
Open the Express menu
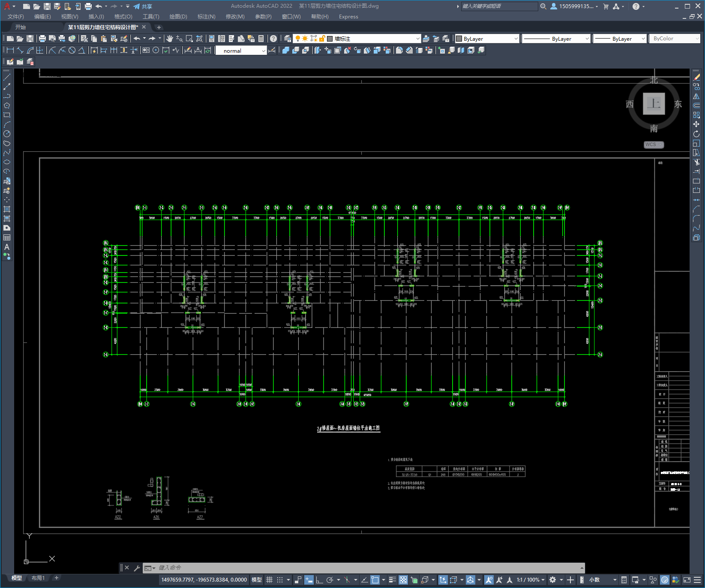click(348, 17)
